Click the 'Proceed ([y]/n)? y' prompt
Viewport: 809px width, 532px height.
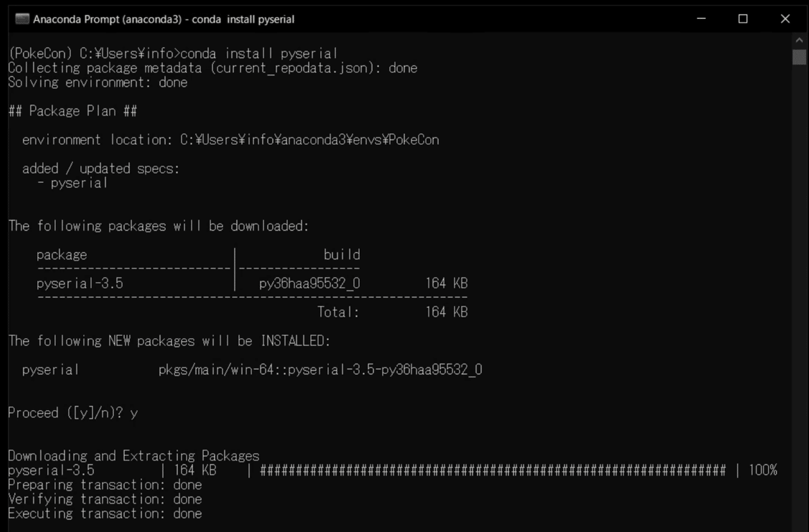[x=73, y=413]
